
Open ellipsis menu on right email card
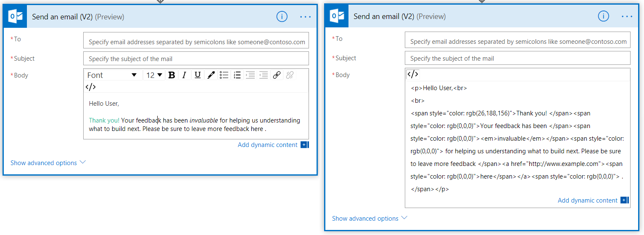pyautogui.click(x=627, y=16)
